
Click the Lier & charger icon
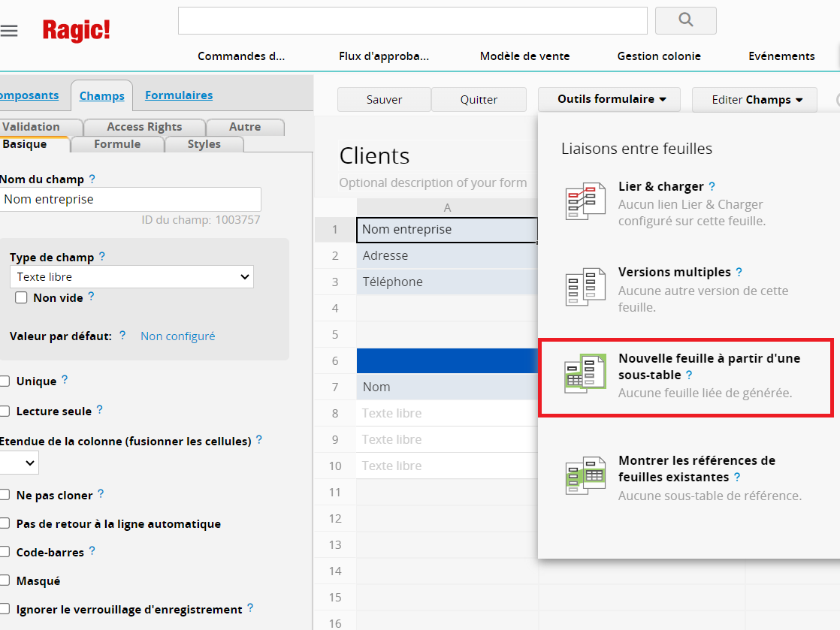click(585, 201)
